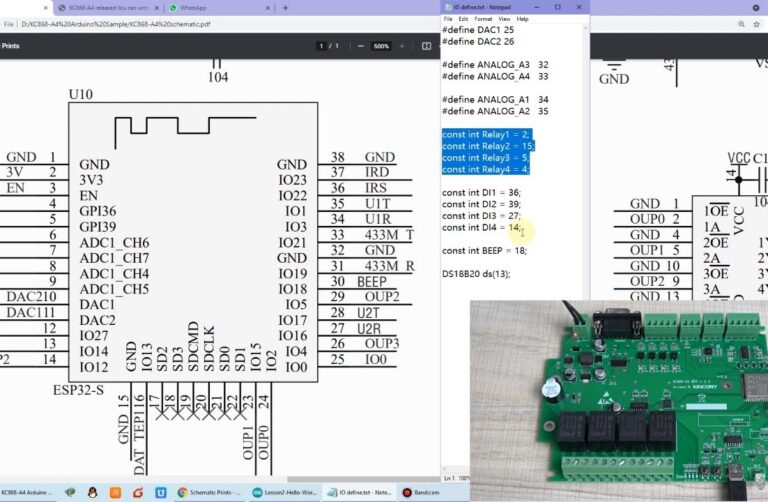This screenshot has width=768, height=502.
Task: Click the 500% zoom level field
Action: (x=382, y=46)
